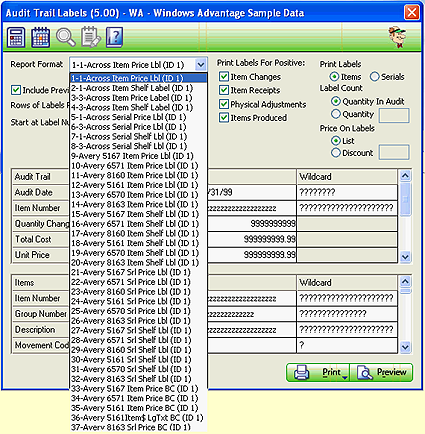This screenshot has width=425, height=434.
Task: Select the Items radio button
Action: click(334, 77)
